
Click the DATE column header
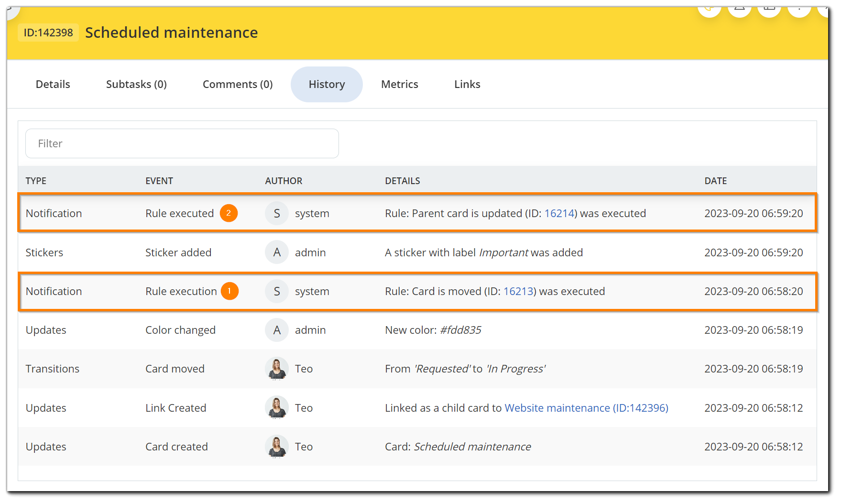click(x=715, y=181)
